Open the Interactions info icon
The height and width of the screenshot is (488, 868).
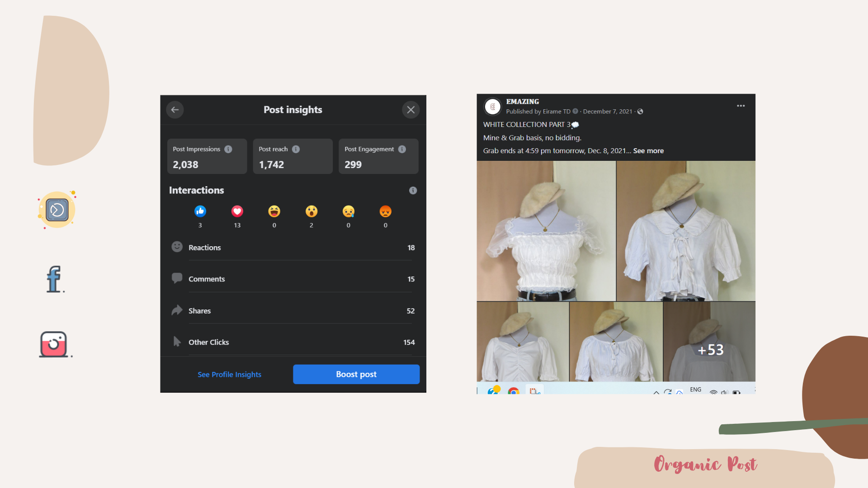[413, 190]
